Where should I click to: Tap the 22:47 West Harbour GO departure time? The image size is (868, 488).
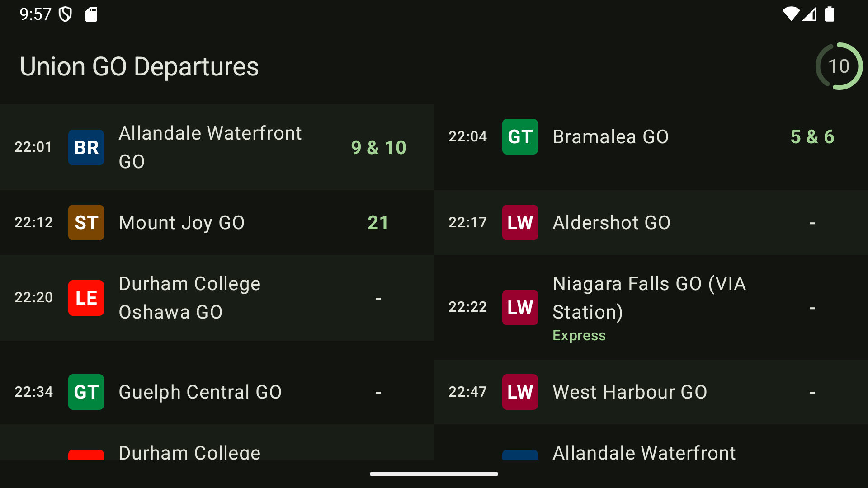click(x=467, y=392)
